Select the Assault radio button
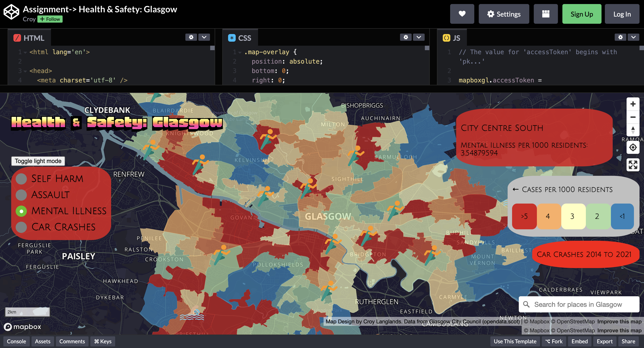This screenshot has width=644, height=348. pos(21,195)
